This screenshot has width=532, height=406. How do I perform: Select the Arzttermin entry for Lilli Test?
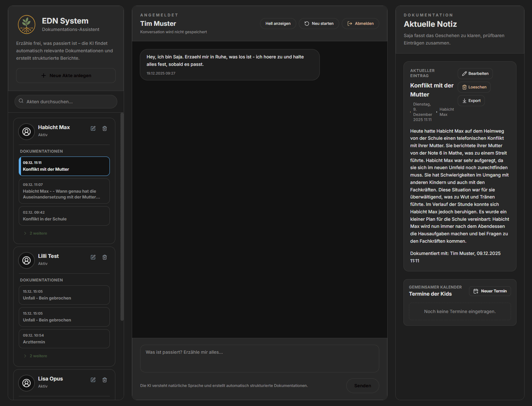click(x=64, y=339)
